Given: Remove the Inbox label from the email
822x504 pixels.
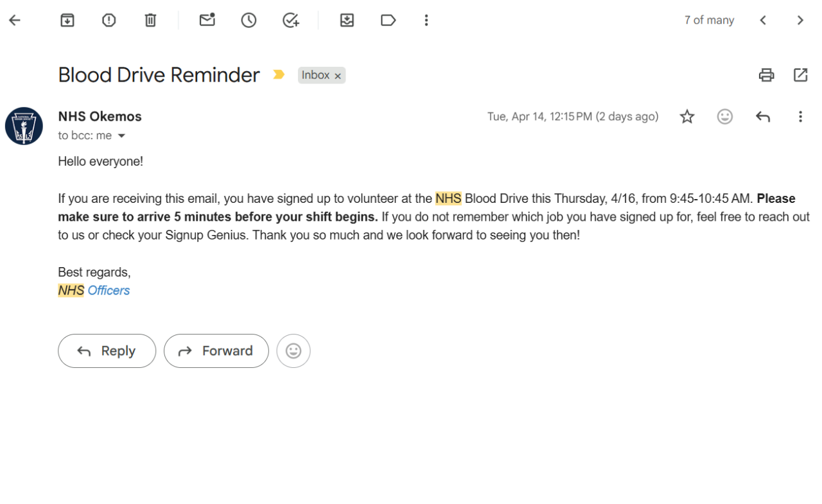Looking at the screenshot, I should [338, 76].
